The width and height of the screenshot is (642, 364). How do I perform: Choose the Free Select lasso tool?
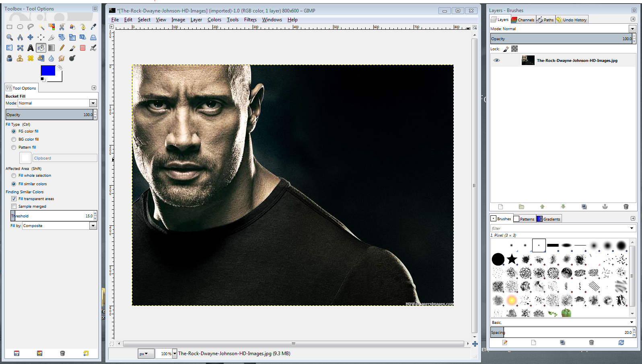click(31, 27)
